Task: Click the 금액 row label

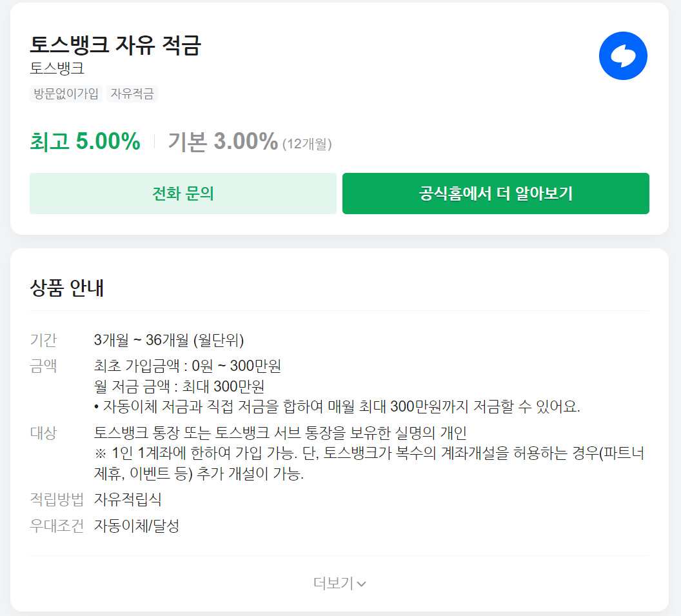Action: point(43,366)
